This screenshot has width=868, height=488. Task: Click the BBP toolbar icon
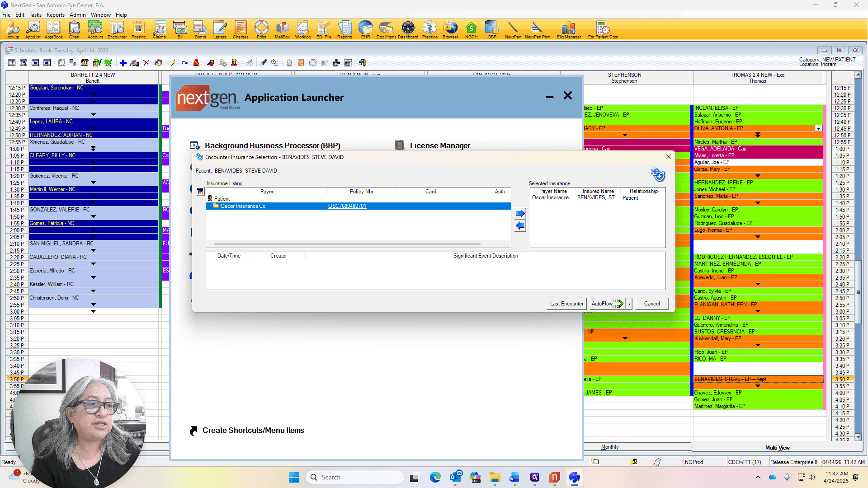click(x=492, y=30)
